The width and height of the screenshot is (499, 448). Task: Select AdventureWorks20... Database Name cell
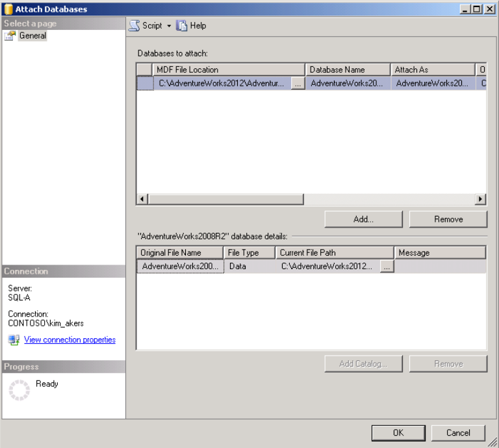click(x=348, y=83)
